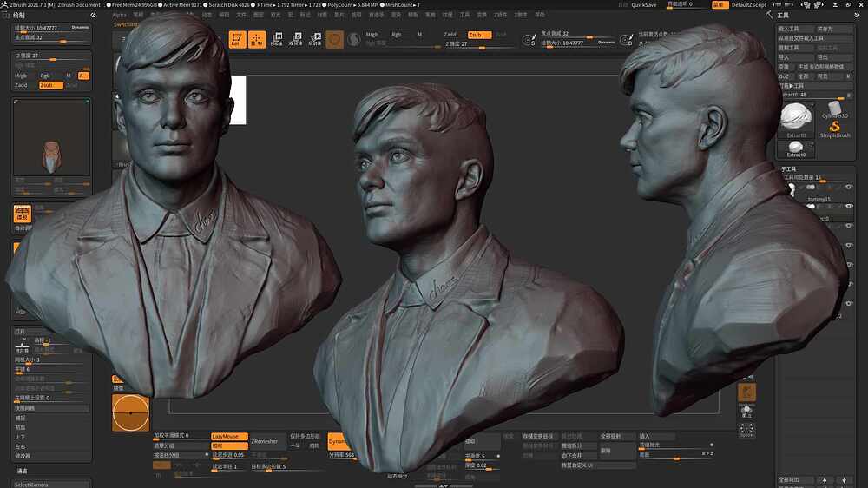Click the floor grid 打开 icon in left panel
The width and height of the screenshot is (868, 488).
[22, 345]
